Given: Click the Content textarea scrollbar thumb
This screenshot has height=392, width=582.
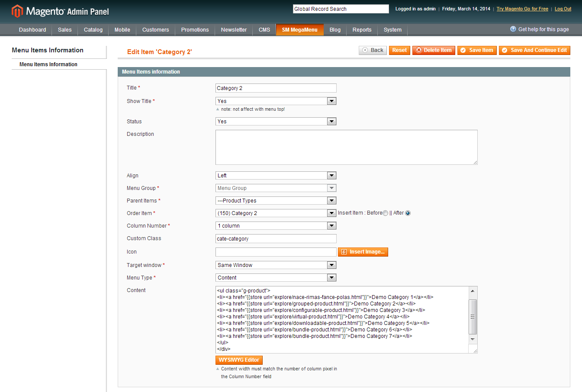Looking at the screenshot, I should tap(473, 317).
